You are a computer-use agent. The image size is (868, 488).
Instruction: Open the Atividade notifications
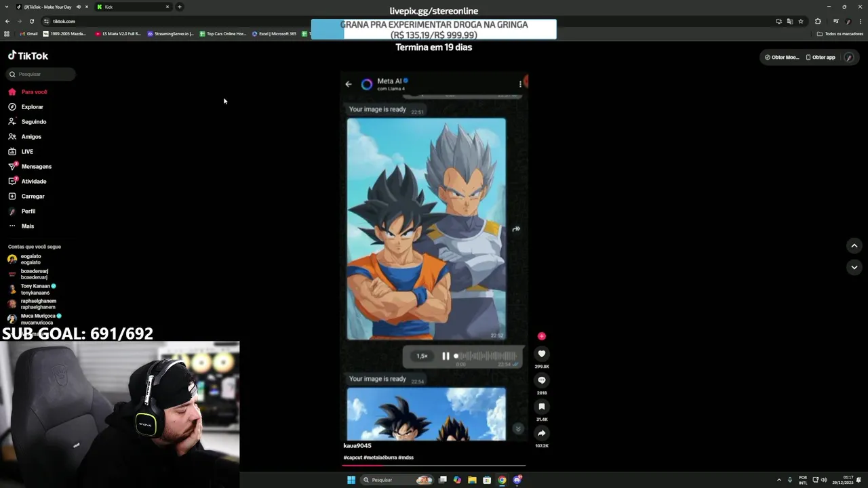tap(27, 182)
